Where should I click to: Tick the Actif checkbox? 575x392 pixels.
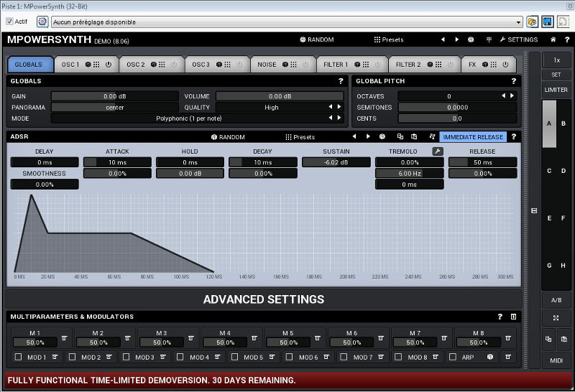coord(9,22)
